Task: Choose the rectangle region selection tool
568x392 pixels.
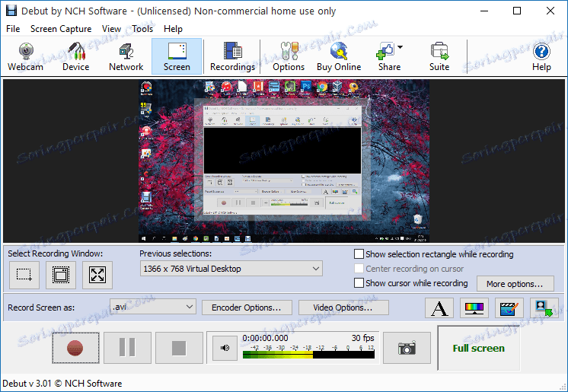Action: (x=24, y=275)
